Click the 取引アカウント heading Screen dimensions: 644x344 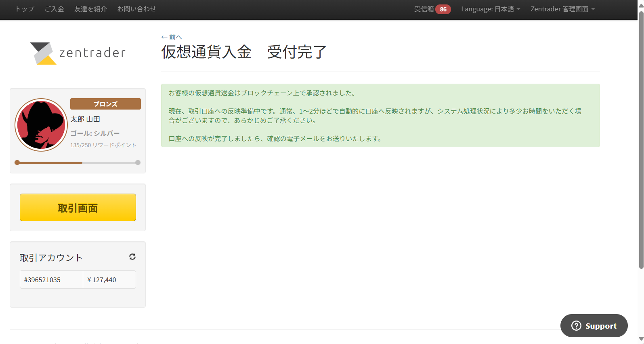pyautogui.click(x=51, y=257)
